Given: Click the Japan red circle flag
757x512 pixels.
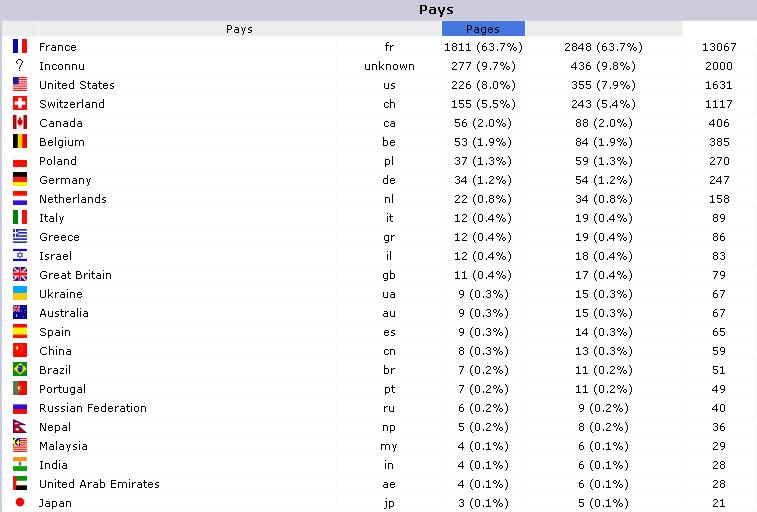Looking at the screenshot, I should (x=20, y=502).
